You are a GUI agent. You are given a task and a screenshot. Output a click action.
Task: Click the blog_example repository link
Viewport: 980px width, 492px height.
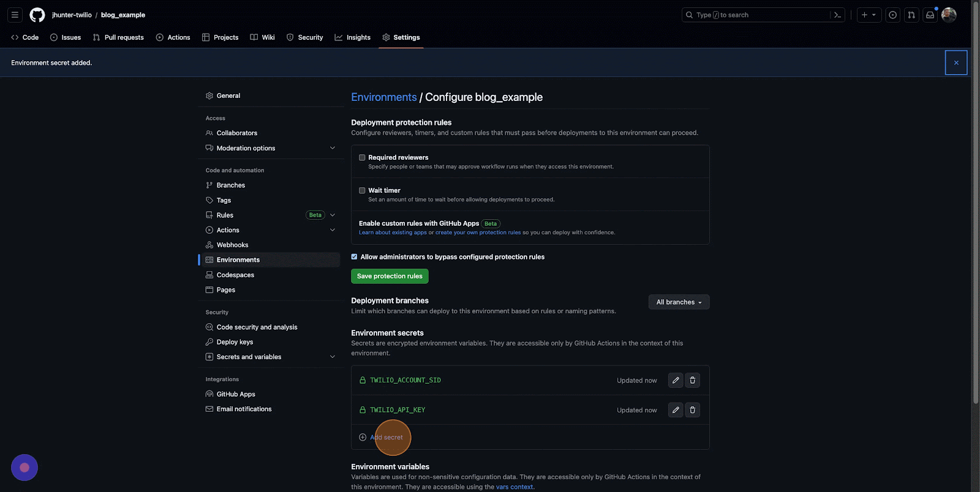123,15
